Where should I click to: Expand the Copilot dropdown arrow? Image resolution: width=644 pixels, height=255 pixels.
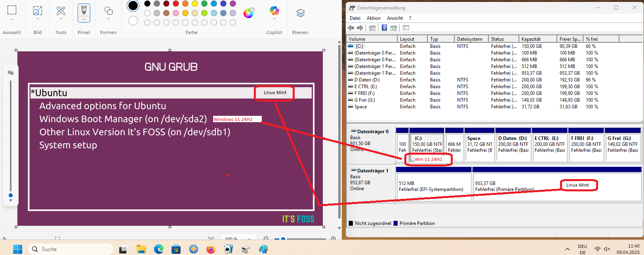[274, 19]
